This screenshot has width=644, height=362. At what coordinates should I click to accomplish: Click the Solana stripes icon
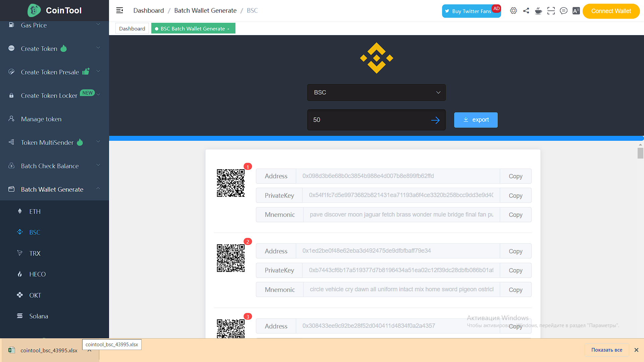[20, 316]
